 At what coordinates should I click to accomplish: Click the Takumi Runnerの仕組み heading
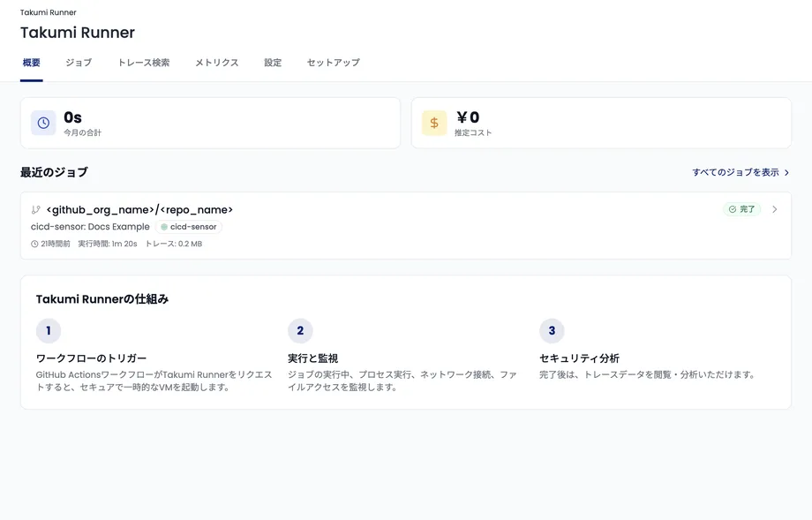(x=102, y=299)
